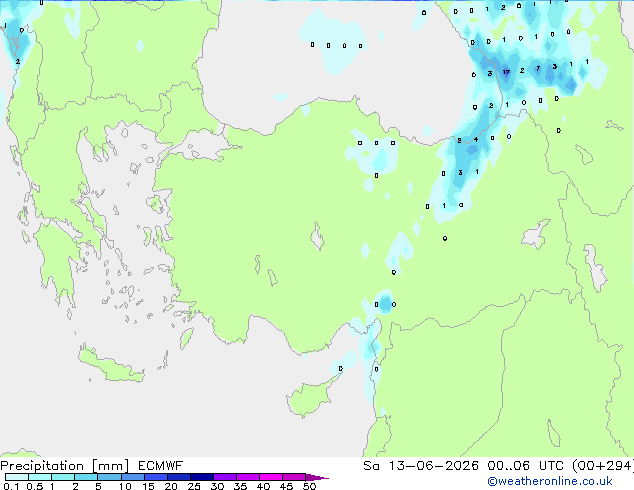Click the Sa 13-06-2026 forecast date text
Image resolution: width=634 pixels, height=490 pixels.
tap(421, 466)
